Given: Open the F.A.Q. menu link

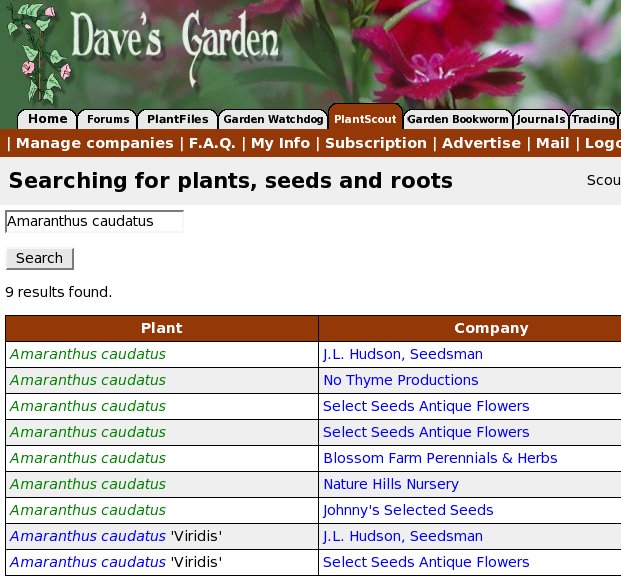Looking at the screenshot, I should pyautogui.click(x=212, y=143).
